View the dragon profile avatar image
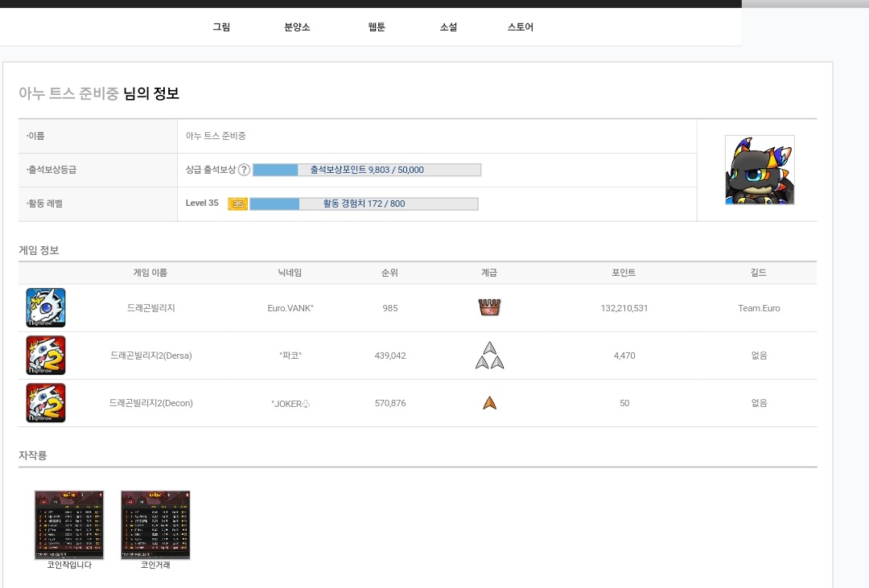869x588 pixels. (x=760, y=171)
